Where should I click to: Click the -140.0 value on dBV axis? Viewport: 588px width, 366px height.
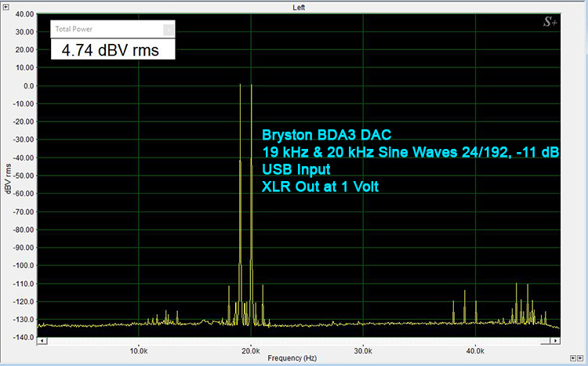[x=22, y=337]
